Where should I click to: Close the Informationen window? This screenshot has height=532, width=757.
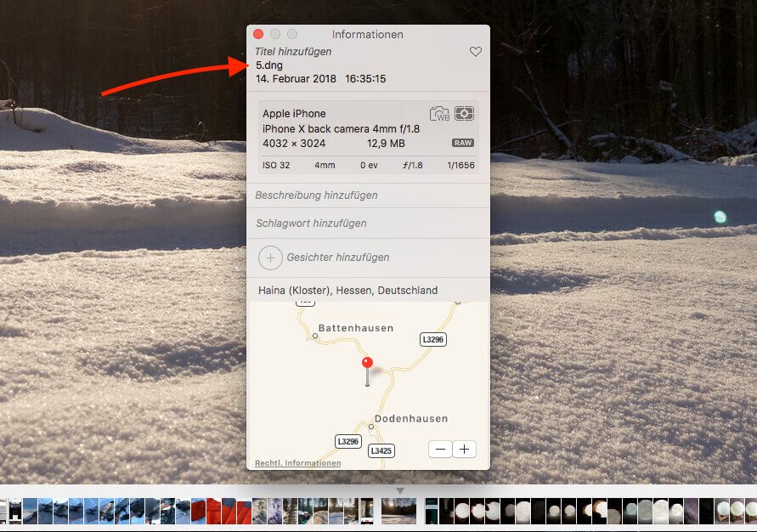pyautogui.click(x=258, y=35)
